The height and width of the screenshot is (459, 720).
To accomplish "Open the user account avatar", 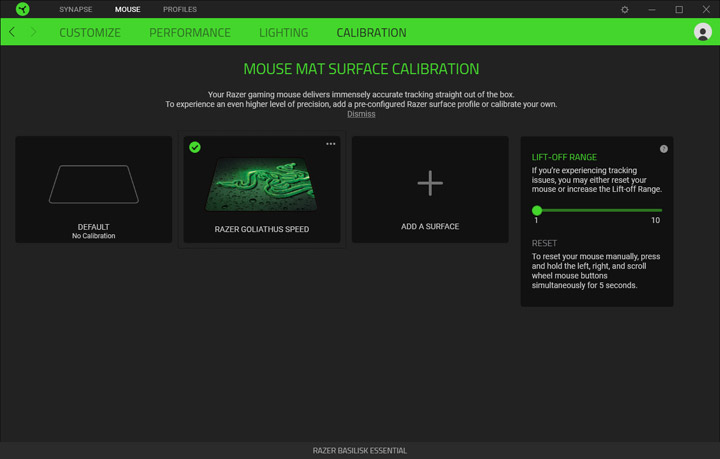I will tap(703, 32).
